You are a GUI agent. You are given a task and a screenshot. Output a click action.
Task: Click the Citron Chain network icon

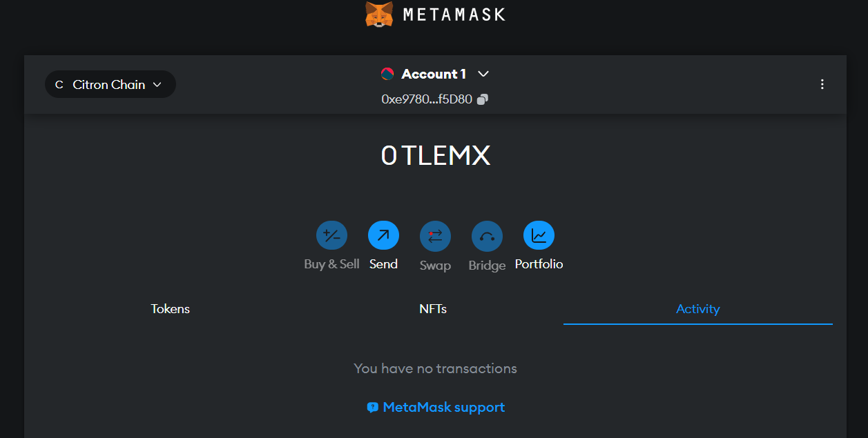point(59,84)
